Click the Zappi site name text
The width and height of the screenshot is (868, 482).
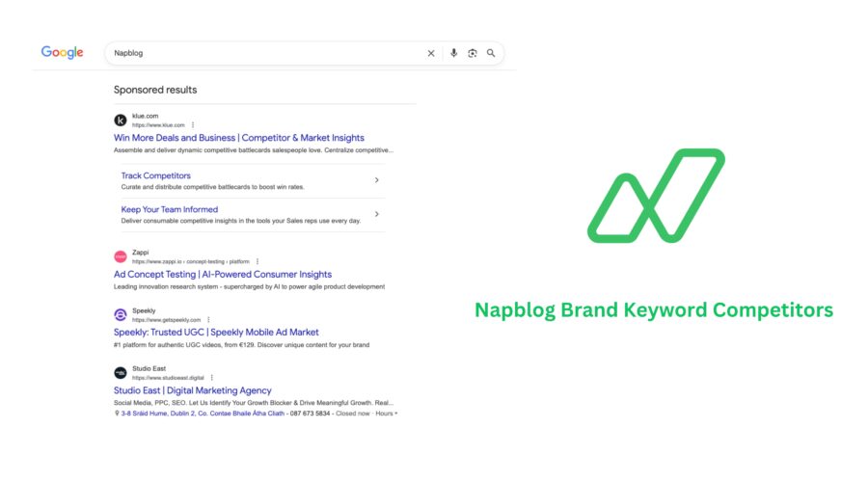140,253
